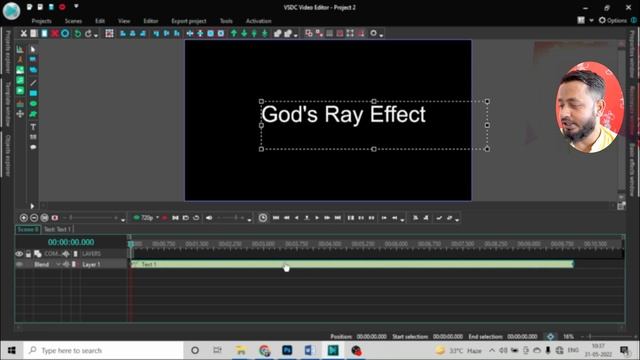Click the first green down arrow icon
The width and height of the screenshot is (640, 360).
point(244,33)
